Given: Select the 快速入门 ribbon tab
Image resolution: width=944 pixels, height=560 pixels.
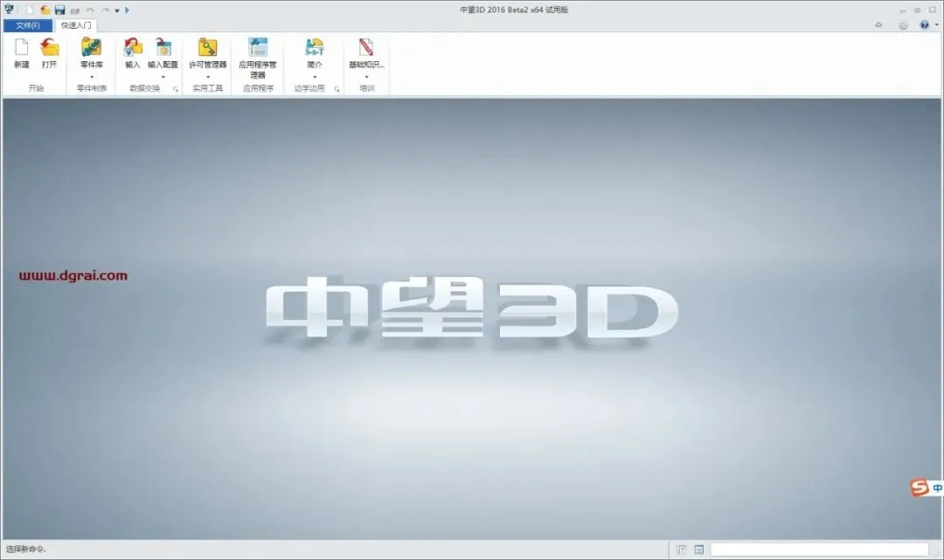Looking at the screenshot, I should point(76,25).
